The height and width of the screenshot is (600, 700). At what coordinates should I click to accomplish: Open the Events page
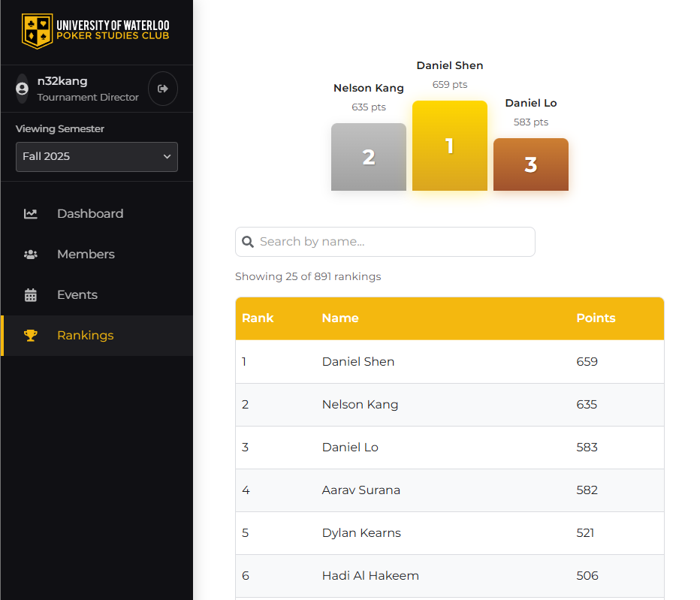tap(96, 295)
